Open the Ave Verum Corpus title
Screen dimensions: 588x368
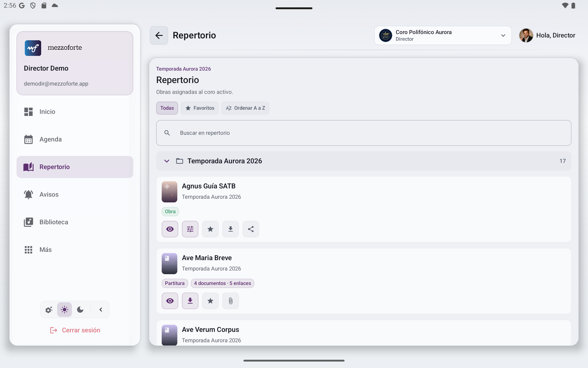point(210,330)
